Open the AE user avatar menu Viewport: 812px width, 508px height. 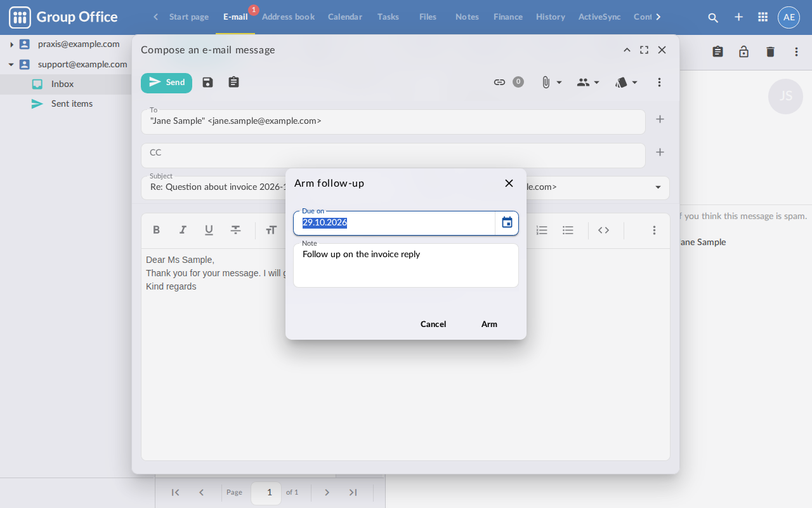point(789,17)
